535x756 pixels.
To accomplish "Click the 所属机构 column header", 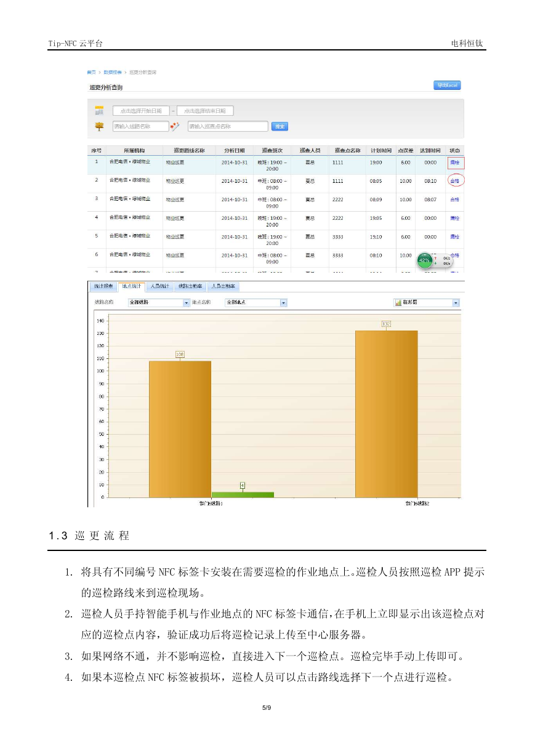I will 134,150.
